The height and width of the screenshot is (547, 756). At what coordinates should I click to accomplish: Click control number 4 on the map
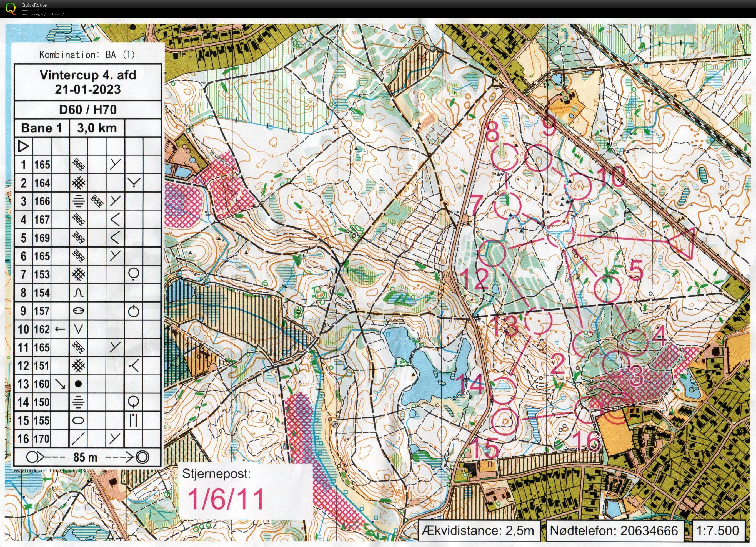click(659, 336)
